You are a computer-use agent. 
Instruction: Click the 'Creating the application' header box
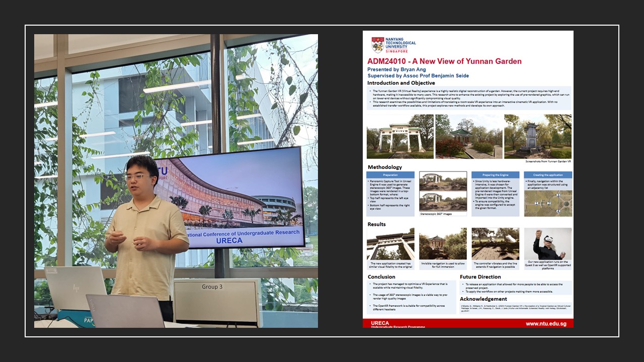click(548, 175)
